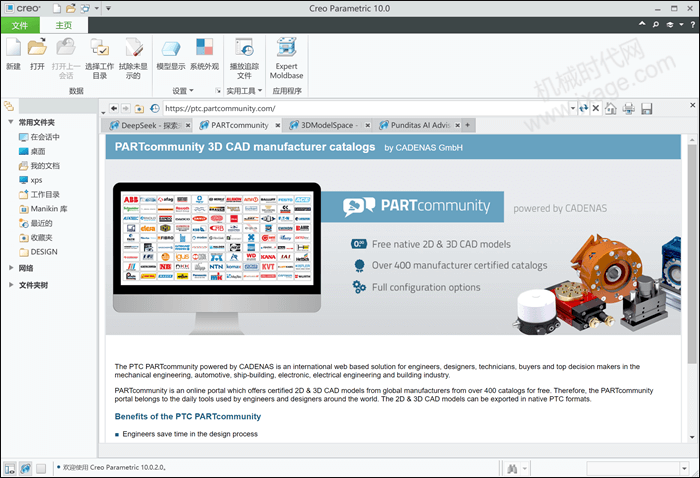Image resolution: width=700 pixels, height=478 pixels.
Task: Click Benefits of the PTC PARTcommunity heading
Action: coord(188,416)
